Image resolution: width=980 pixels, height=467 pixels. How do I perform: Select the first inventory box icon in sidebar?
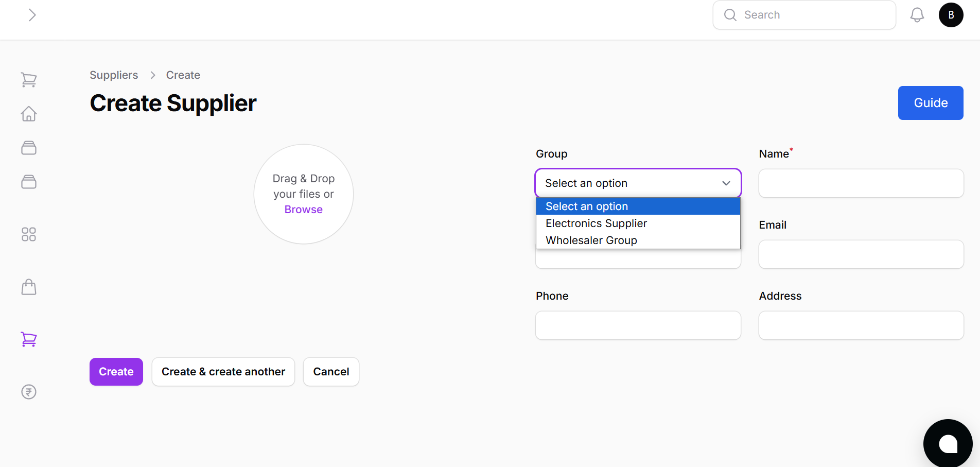coord(29,148)
